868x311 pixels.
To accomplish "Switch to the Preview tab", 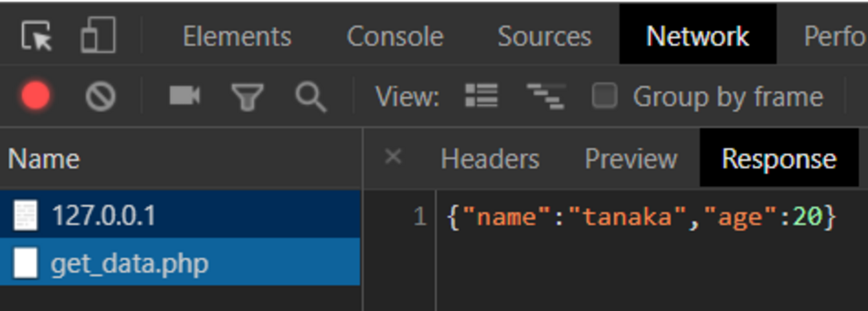I will click(631, 159).
